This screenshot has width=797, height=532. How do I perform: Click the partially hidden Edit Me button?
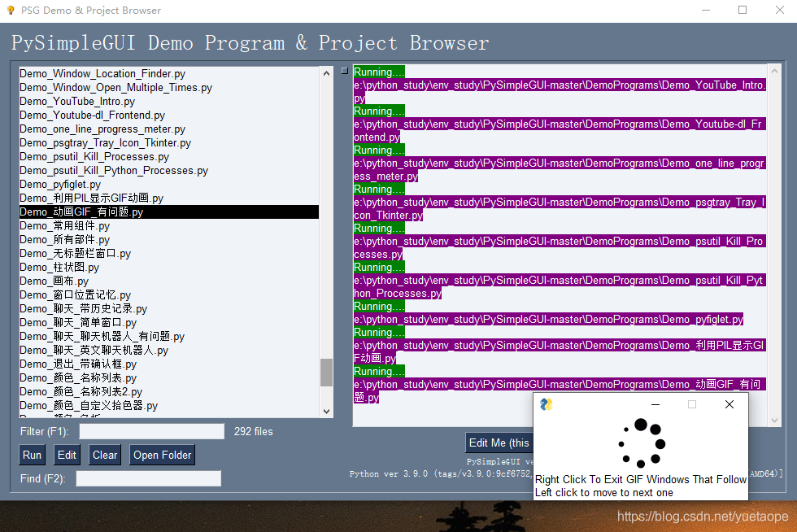tap(499, 443)
